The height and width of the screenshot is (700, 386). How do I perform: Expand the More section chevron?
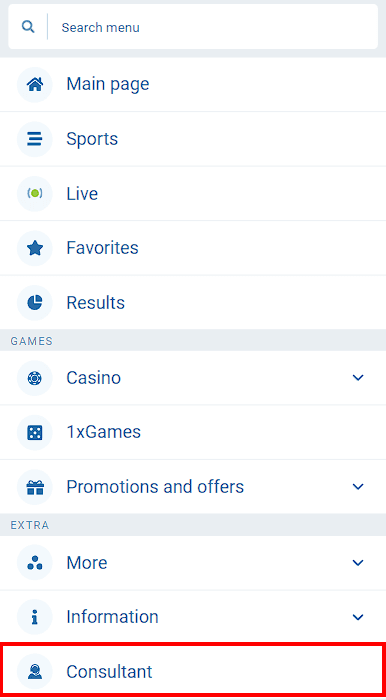(x=358, y=562)
